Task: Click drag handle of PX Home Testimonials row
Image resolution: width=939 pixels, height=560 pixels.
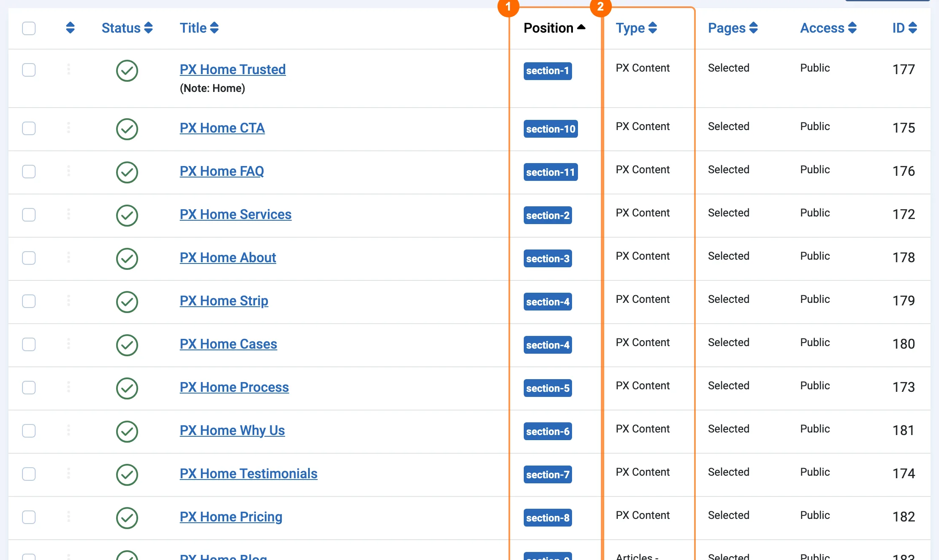Action: pos(69,473)
